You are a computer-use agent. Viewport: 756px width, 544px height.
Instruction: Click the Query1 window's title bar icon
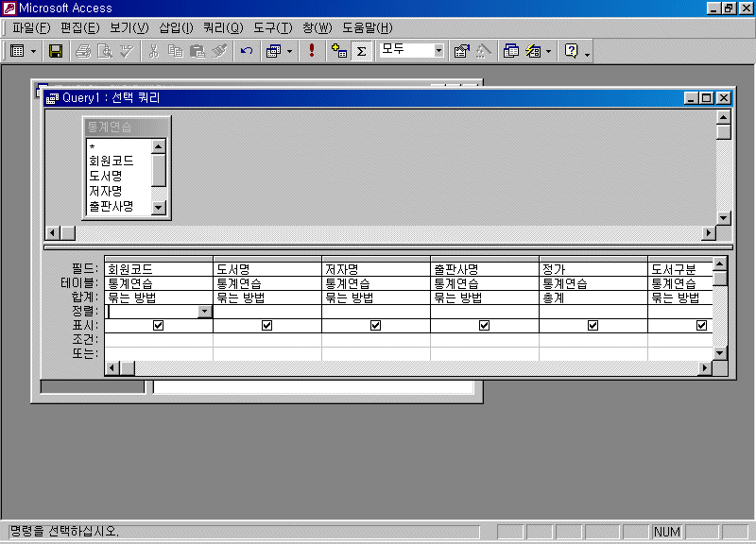click(x=52, y=98)
